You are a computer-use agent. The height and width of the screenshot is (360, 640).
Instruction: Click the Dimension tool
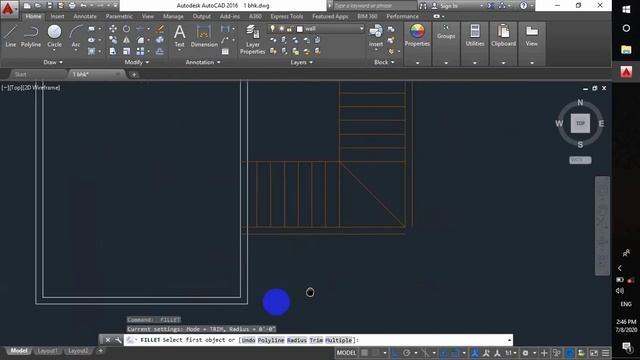coord(204,36)
